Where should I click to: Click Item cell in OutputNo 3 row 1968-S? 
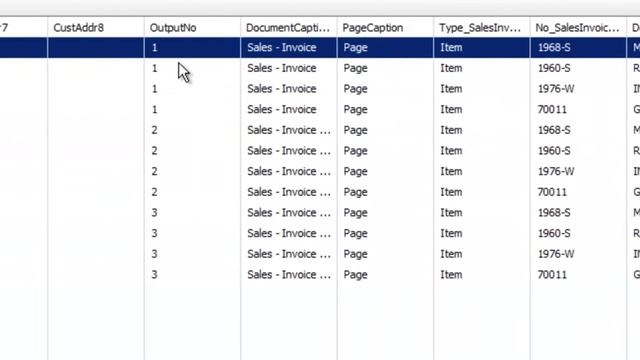[x=482, y=213]
